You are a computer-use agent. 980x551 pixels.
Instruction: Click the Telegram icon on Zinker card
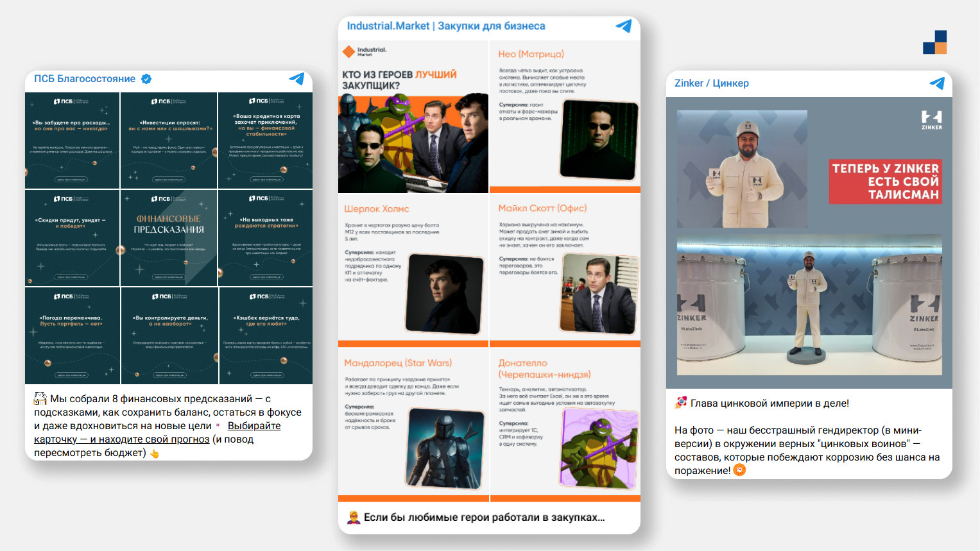(x=937, y=83)
